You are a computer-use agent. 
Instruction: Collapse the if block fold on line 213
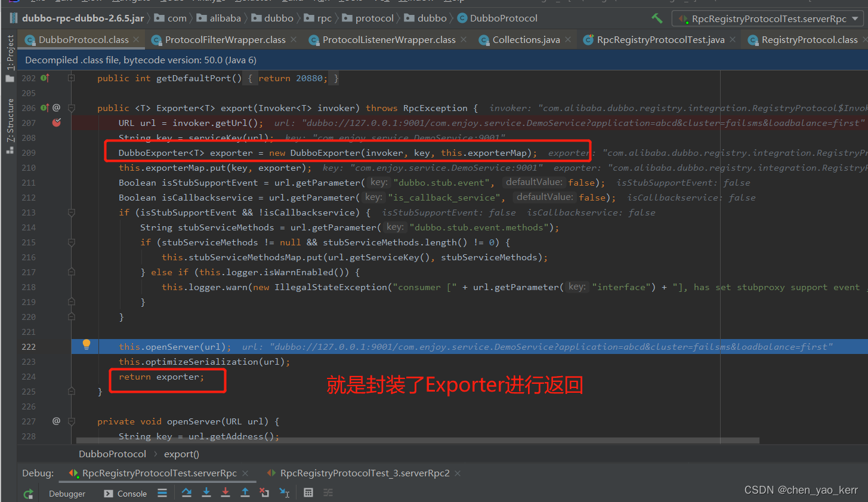tap(72, 212)
